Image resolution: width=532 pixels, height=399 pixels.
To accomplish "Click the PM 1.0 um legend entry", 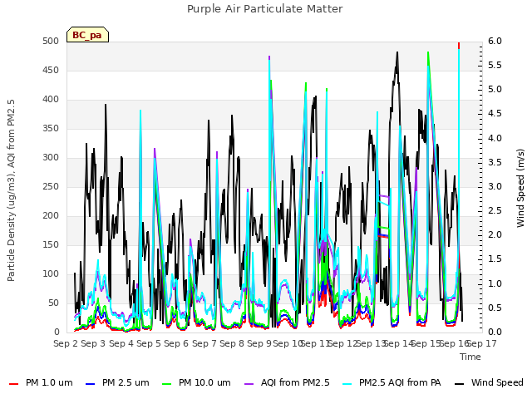I will (41, 382).
